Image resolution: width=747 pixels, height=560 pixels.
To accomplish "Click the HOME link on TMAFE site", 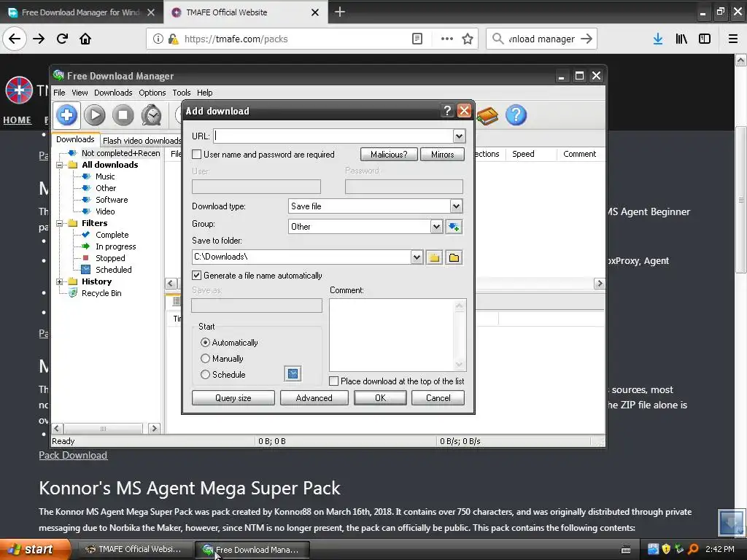I will [18, 120].
